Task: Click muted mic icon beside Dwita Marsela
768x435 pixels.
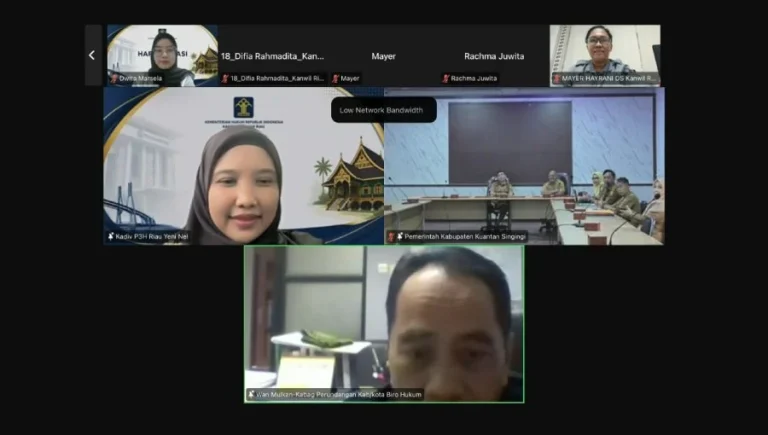Action: coord(114,78)
